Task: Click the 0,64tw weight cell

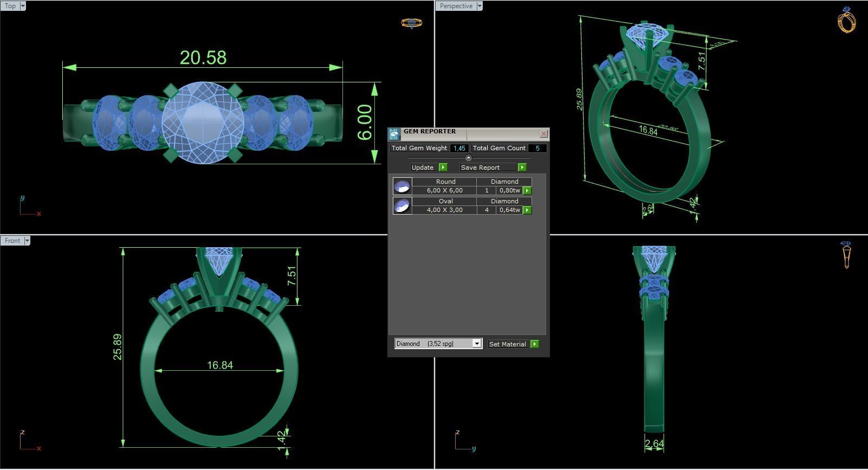Action: pyautogui.click(x=510, y=210)
